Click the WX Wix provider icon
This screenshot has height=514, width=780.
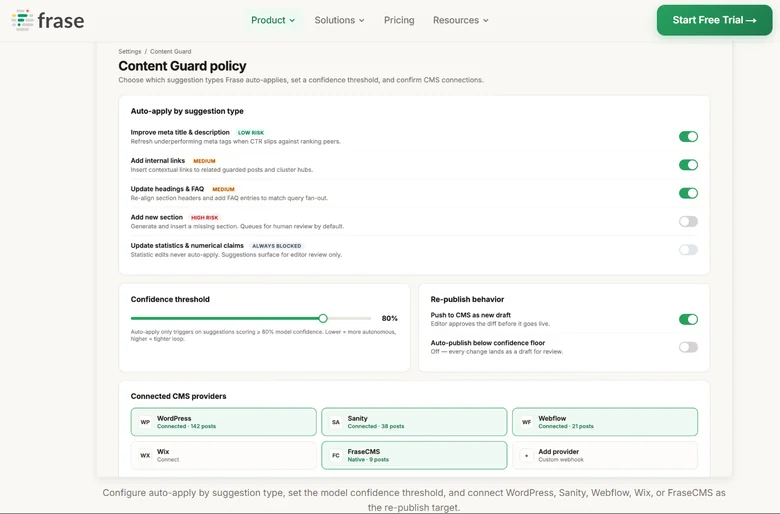click(145, 455)
